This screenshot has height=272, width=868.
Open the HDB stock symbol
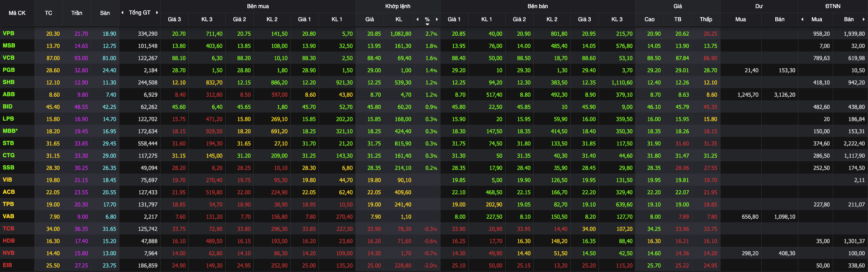coord(9,241)
